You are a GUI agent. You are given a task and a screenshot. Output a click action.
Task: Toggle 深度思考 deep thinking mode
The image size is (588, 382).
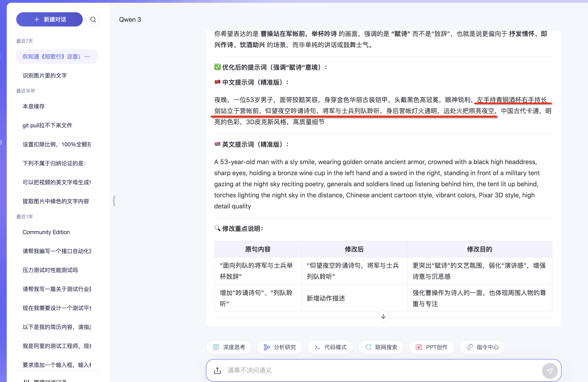point(229,347)
